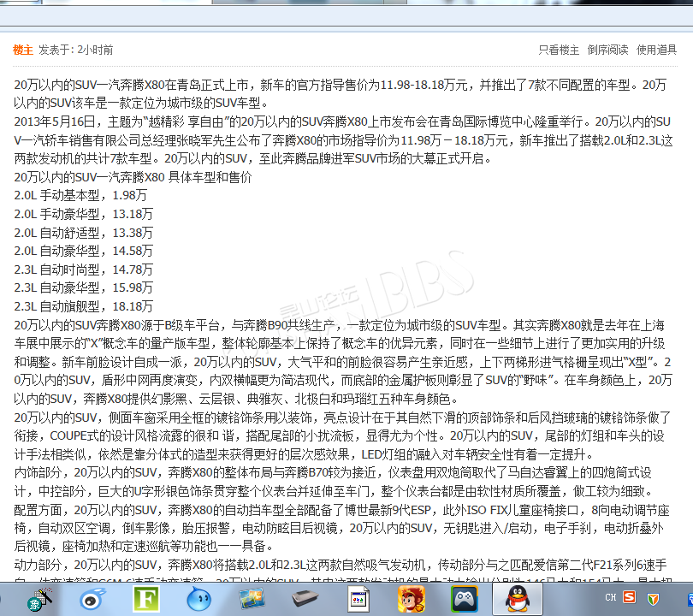The width and height of the screenshot is (693, 616).
Task: Open the 使用道具 link
Action: coord(656,50)
